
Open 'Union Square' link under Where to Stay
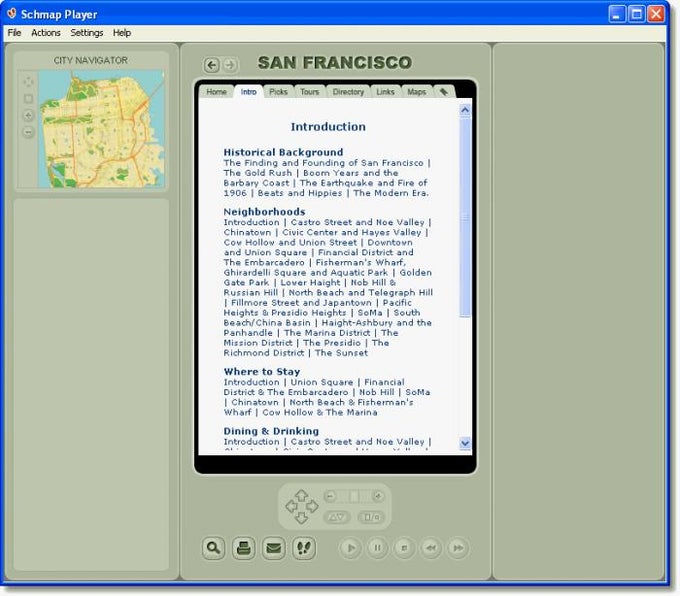coord(322,382)
